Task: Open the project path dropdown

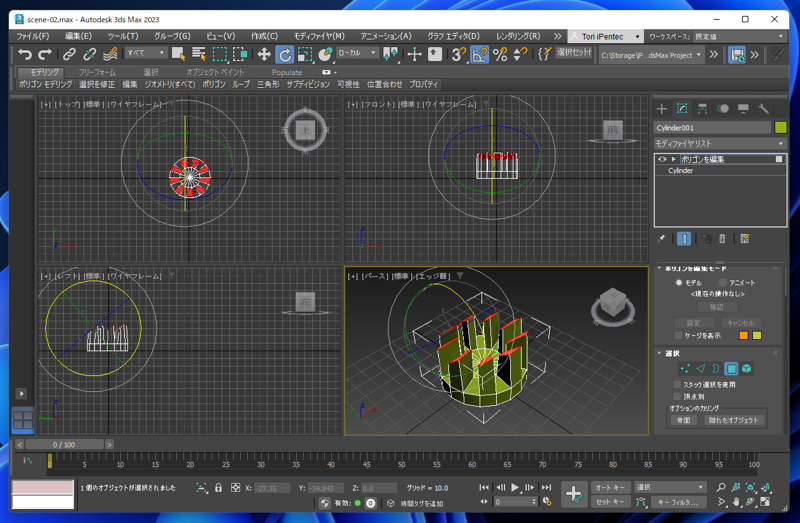Action: tap(652, 55)
